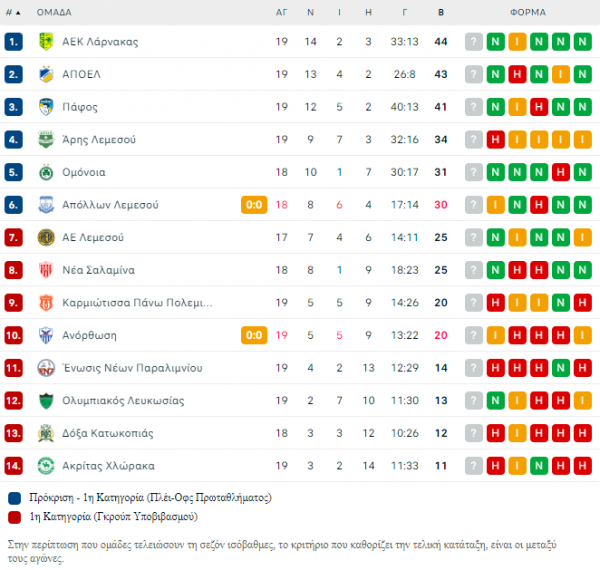Select the ΦΟΡΜΑ column header
The height and width of the screenshot is (570, 600).
click(x=528, y=12)
